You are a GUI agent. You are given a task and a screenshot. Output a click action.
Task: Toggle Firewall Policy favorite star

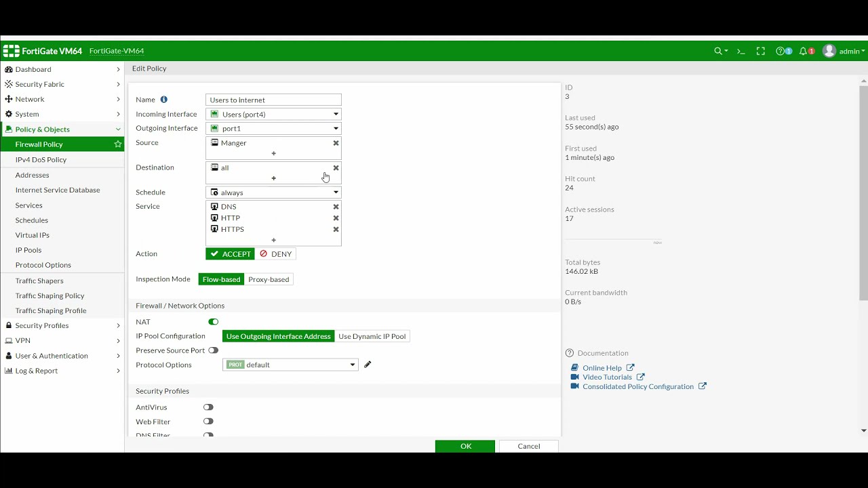point(118,144)
